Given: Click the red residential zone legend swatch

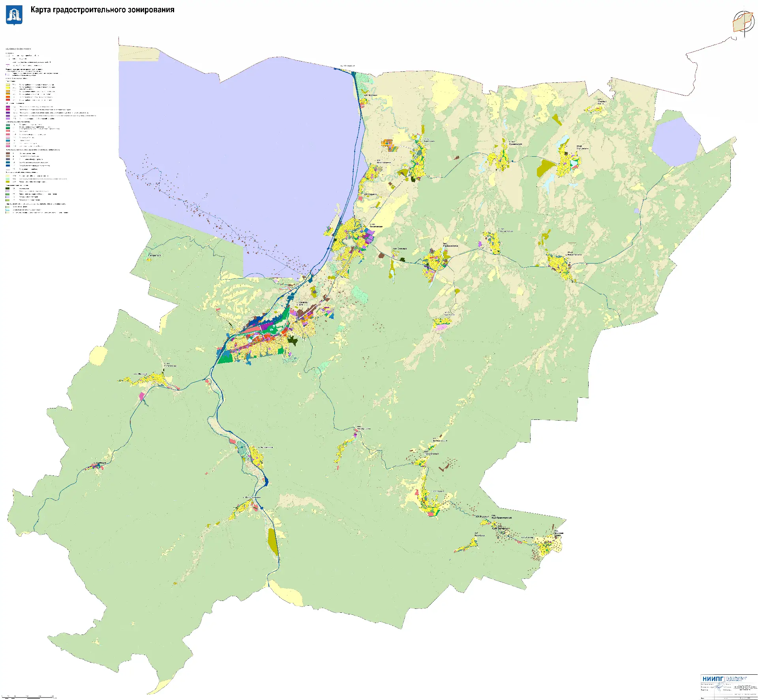Looking at the screenshot, I should pos(8,100).
